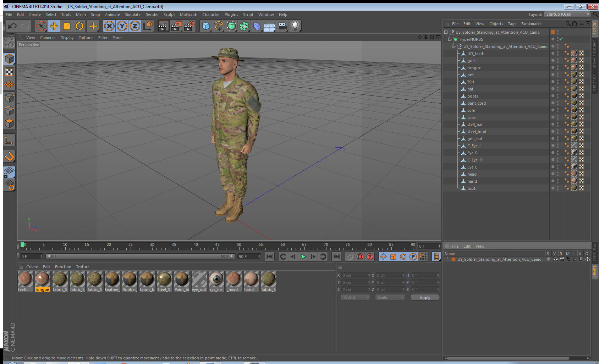Open the Layout Startup dropdown

[x=568, y=14]
